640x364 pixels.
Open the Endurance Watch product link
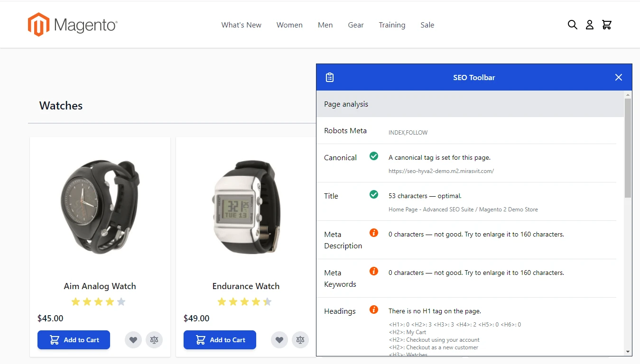pos(246,286)
